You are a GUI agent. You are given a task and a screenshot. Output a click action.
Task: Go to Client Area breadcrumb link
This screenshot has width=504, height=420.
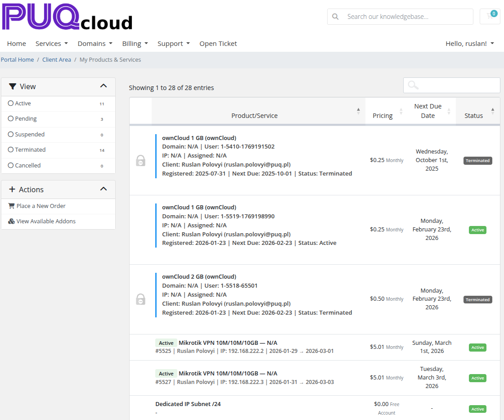[x=57, y=60]
